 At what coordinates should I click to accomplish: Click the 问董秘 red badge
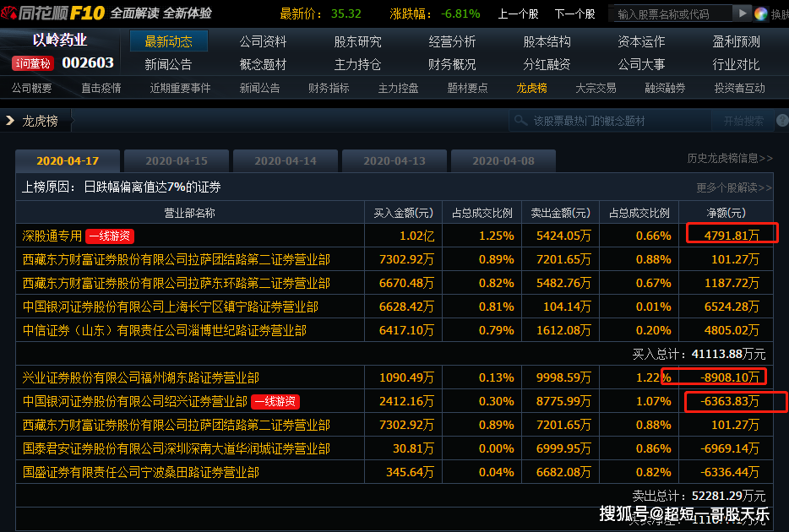(33, 63)
